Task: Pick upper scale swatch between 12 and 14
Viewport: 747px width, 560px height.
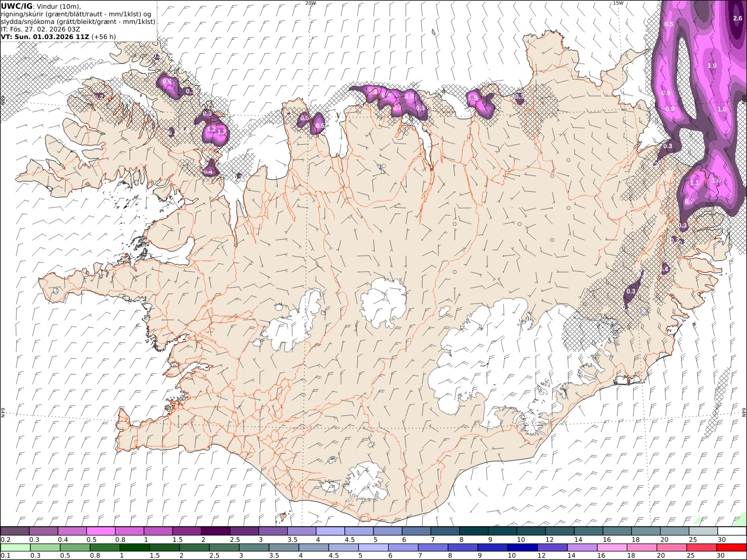Action: point(559,531)
